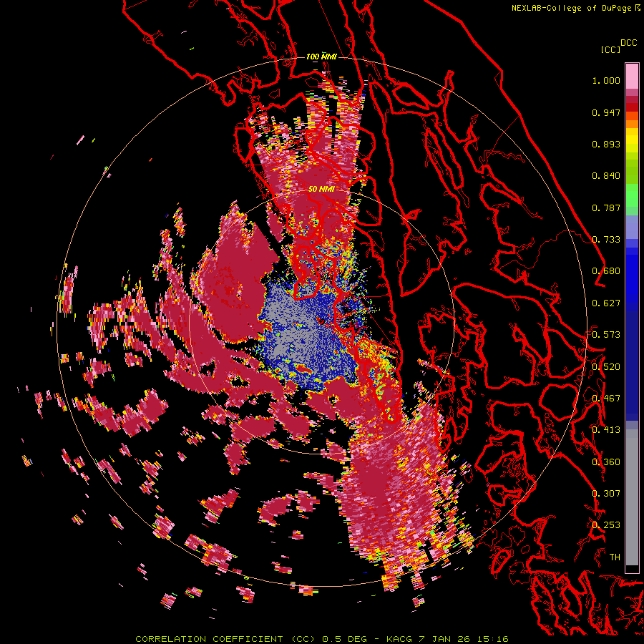Click the [CC] label above the color bar
Image resolution: width=644 pixels, height=644 pixels.
point(611,49)
